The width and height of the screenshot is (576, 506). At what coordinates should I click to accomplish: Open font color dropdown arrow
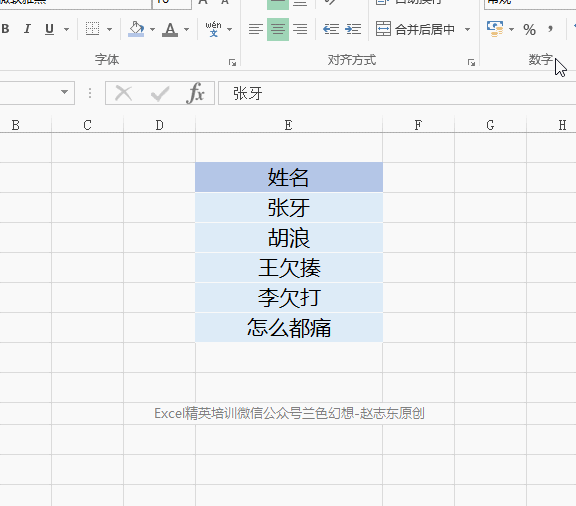point(187,29)
